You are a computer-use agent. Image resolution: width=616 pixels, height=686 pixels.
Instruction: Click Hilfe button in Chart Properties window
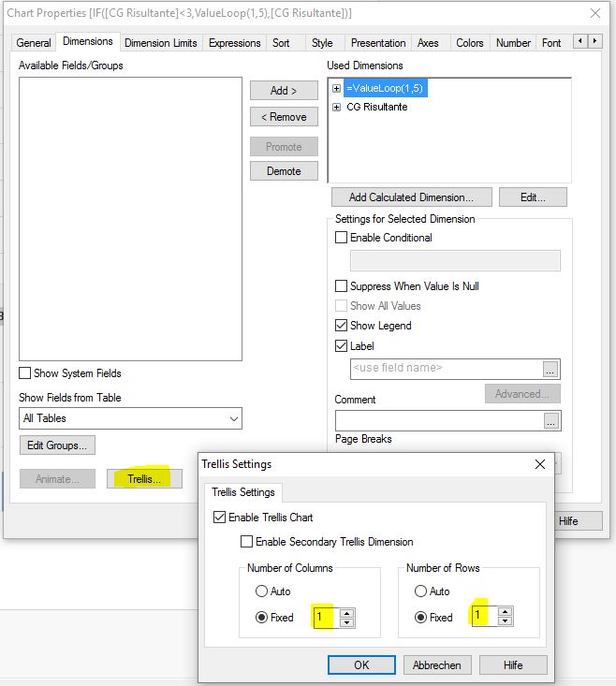click(578, 521)
